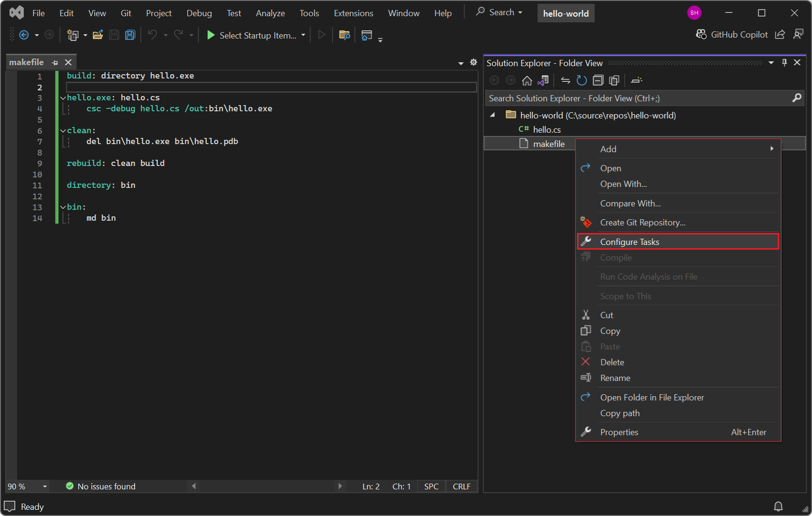Image resolution: width=812 pixels, height=516 pixels.
Task: Click the BH account avatar
Action: [694, 13]
